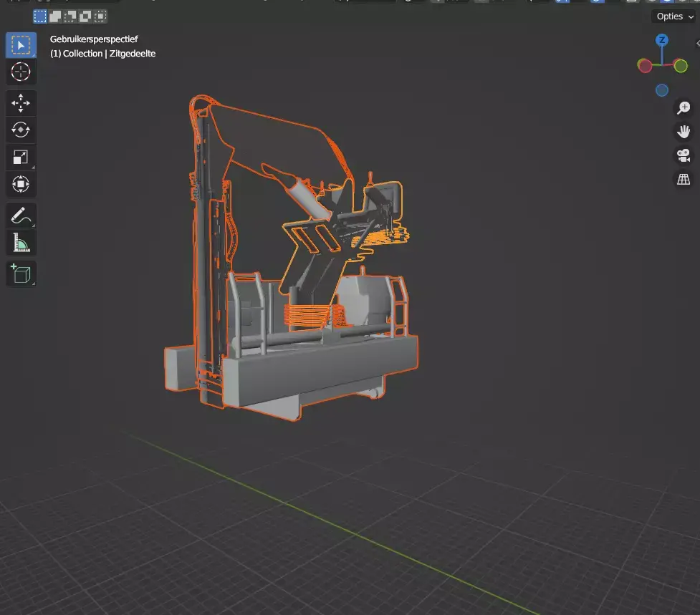This screenshot has width=700, height=615.
Task: Click the Z axis on the navigation gizmo
Action: click(x=661, y=42)
